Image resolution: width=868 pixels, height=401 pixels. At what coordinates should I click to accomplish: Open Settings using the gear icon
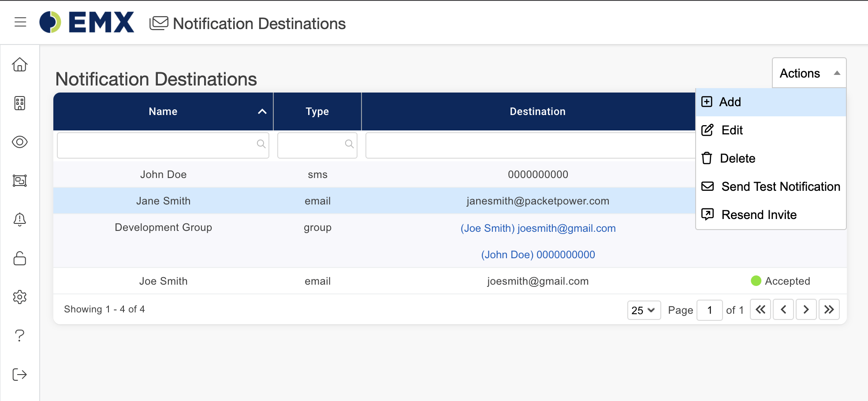pyautogui.click(x=20, y=297)
